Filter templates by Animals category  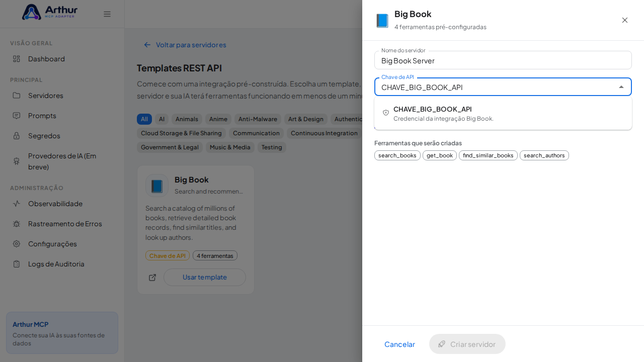187,119
